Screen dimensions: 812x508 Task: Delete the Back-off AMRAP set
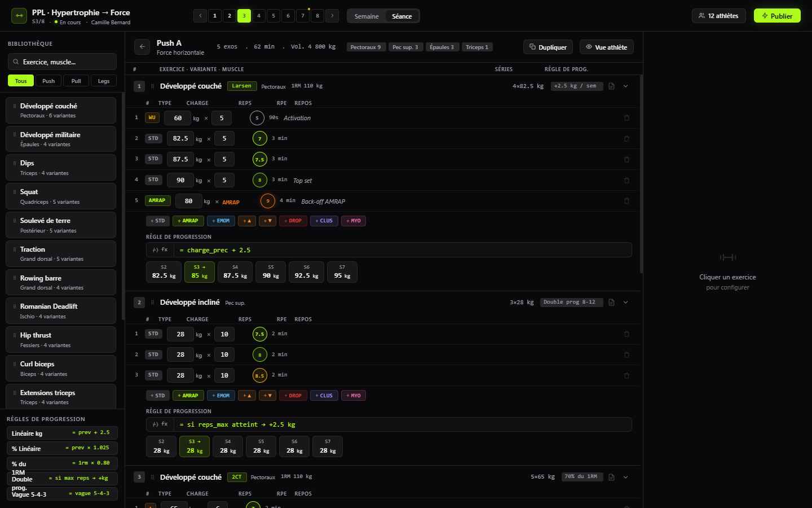click(x=626, y=201)
